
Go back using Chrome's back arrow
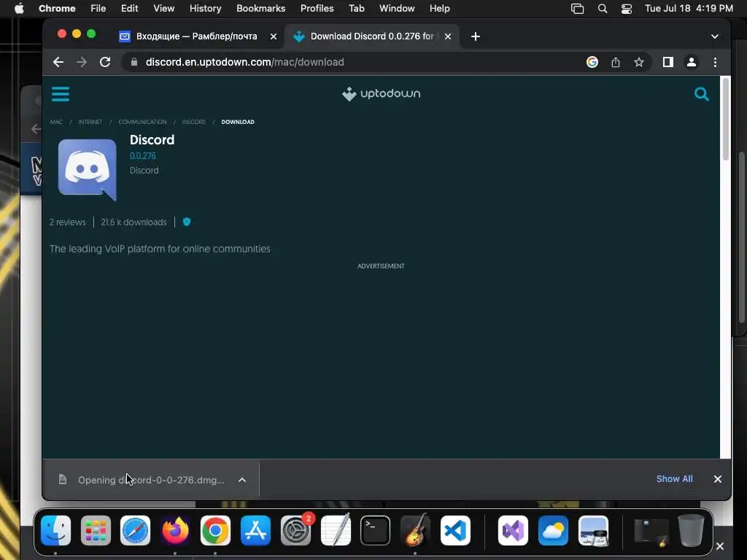(x=58, y=62)
